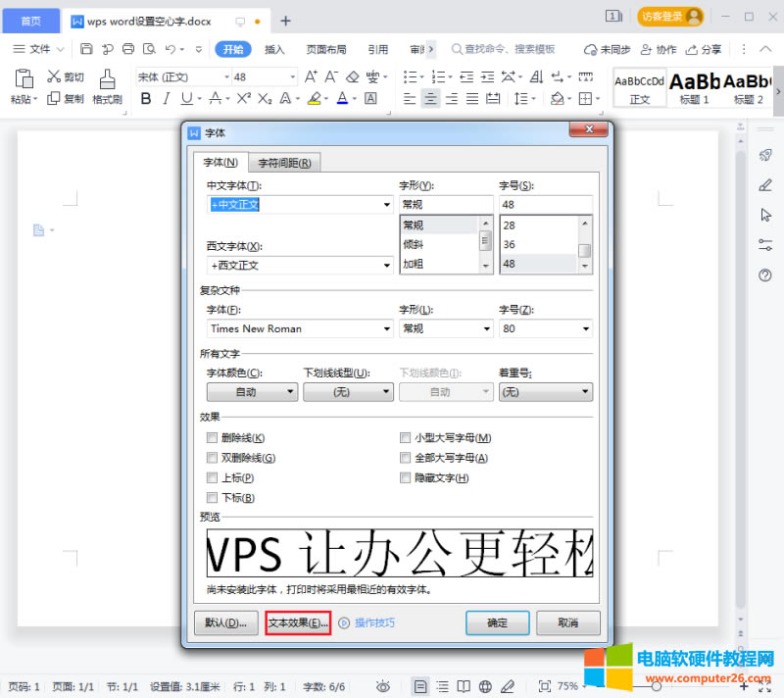Open the 插入 ribbon tab
784x698 pixels.
[x=274, y=49]
